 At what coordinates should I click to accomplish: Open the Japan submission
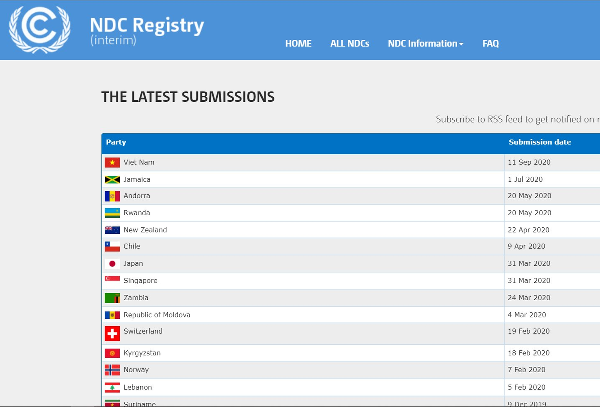tap(133, 264)
